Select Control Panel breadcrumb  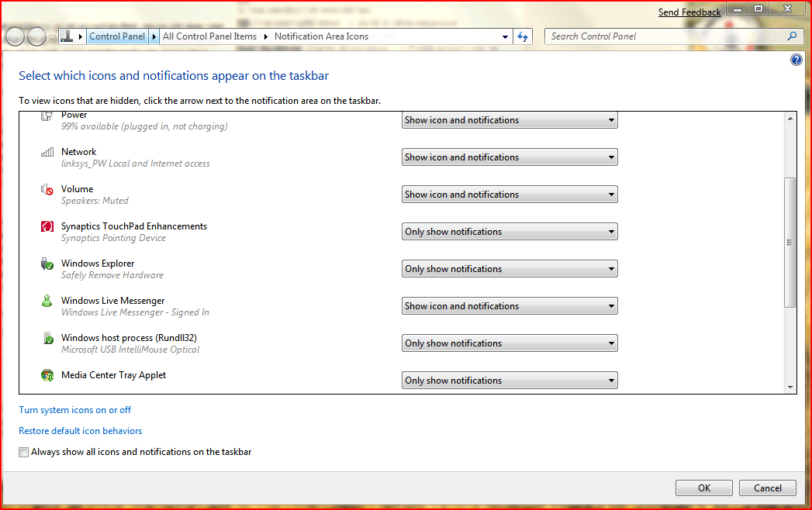tap(117, 36)
